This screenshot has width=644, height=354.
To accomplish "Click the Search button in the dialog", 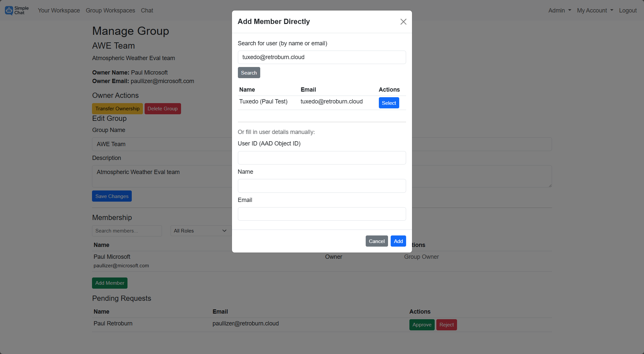I will click(249, 72).
